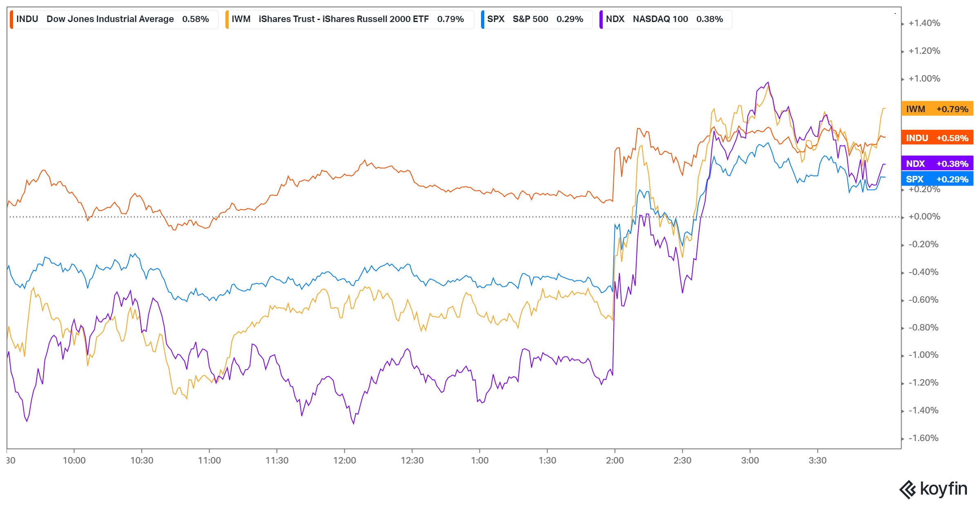The width and height of the screenshot is (980, 506).
Task: Select the IWM iShares Russell 2000 ETF legend
Action: [350, 19]
